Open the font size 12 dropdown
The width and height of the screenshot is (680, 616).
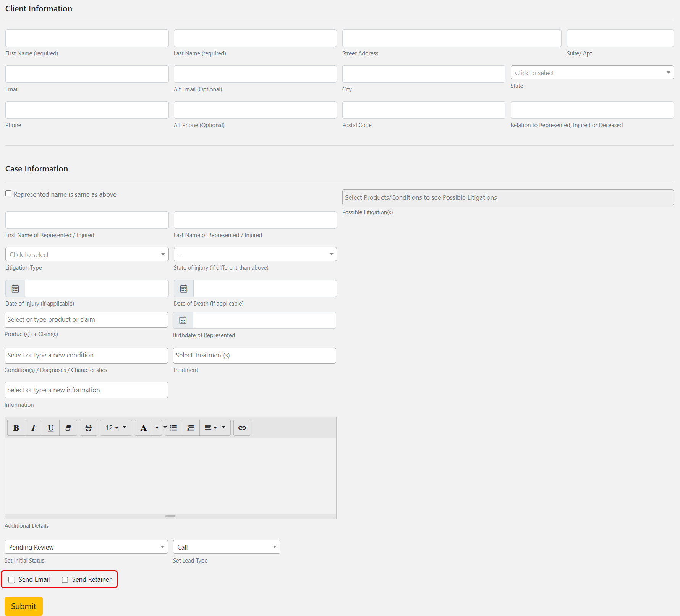[x=116, y=428]
